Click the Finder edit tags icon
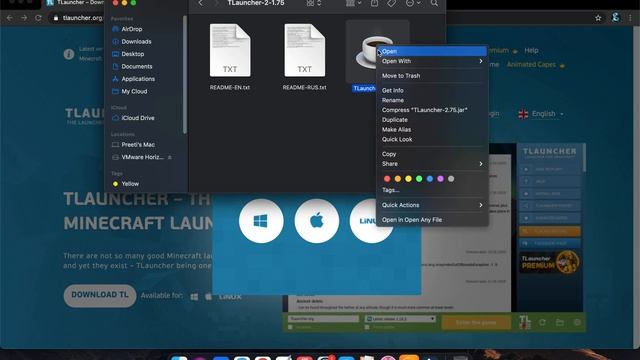The height and width of the screenshot is (360, 640). coord(391,3)
